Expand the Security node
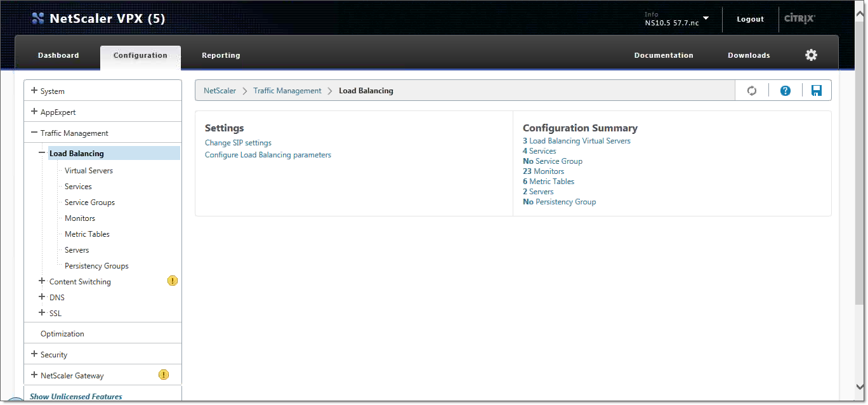The height and width of the screenshot is (405, 868). click(x=34, y=354)
